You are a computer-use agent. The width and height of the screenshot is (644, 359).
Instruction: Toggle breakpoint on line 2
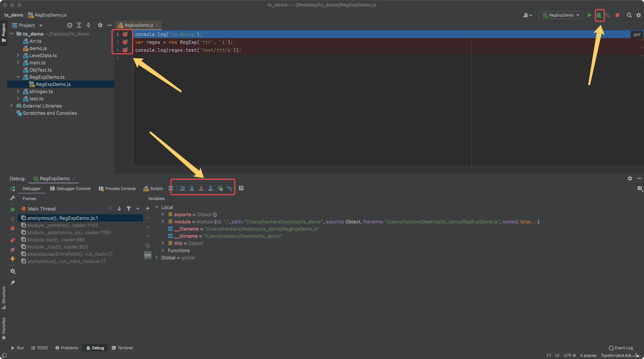coord(125,42)
